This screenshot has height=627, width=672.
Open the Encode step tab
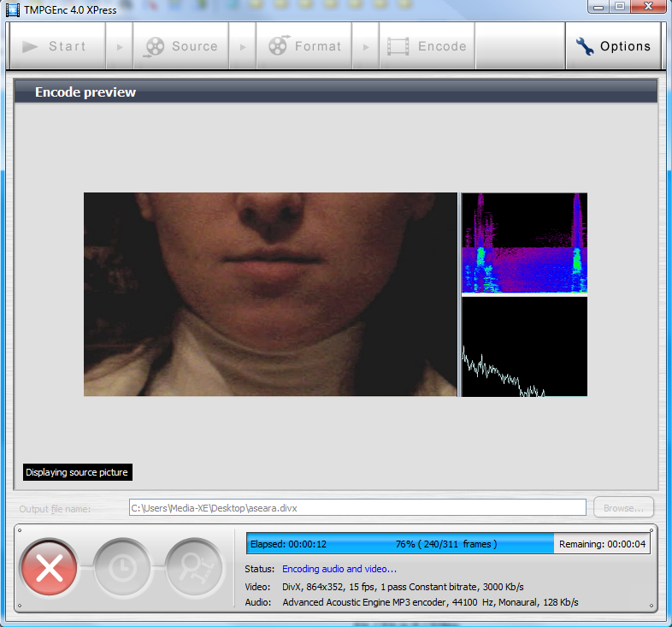coord(427,46)
